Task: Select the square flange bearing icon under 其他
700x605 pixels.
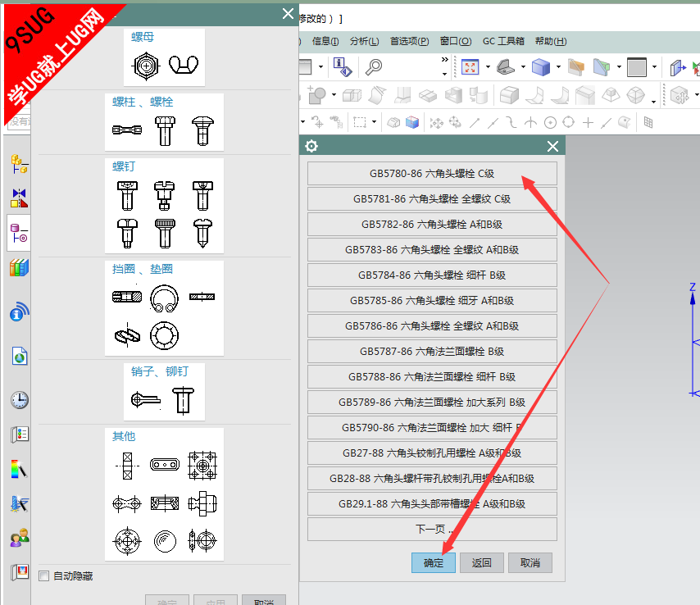Action: tap(202, 466)
